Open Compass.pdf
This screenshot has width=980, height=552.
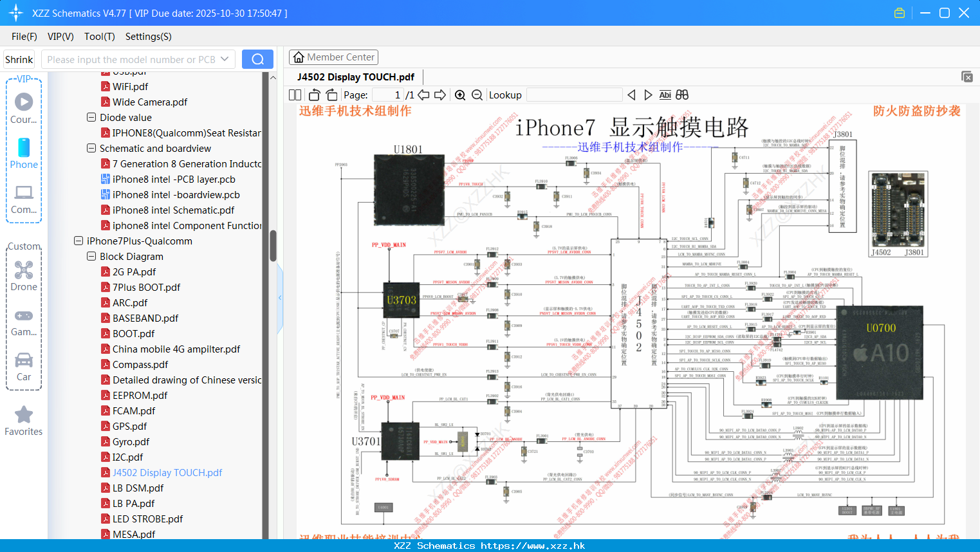coord(140,364)
